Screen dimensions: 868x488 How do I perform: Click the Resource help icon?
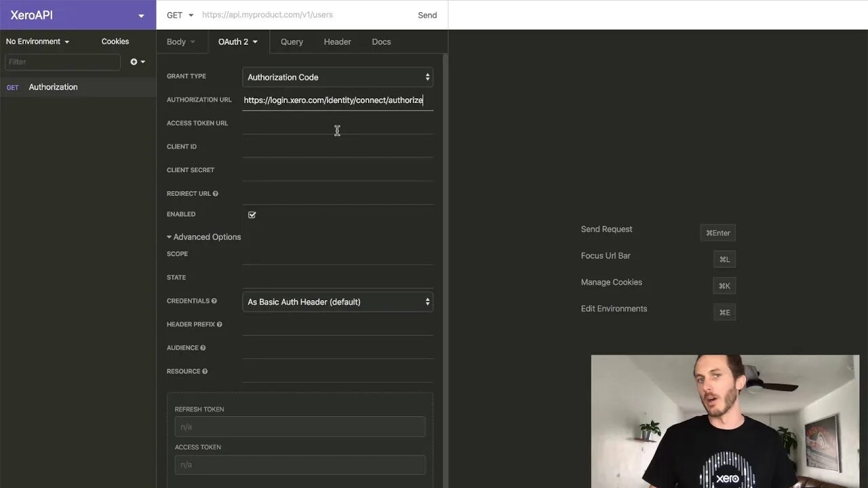205,371
